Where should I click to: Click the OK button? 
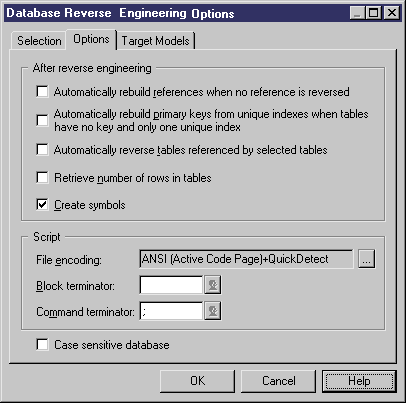tap(197, 381)
